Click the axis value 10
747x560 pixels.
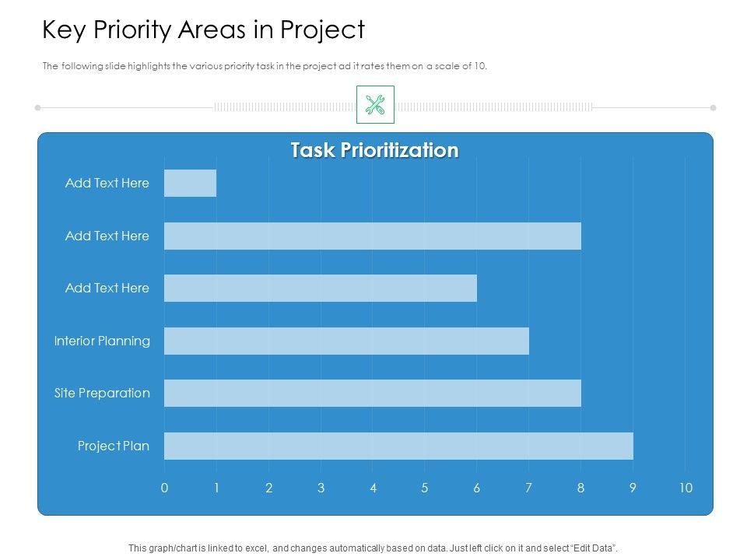pyautogui.click(x=685, y=488)
